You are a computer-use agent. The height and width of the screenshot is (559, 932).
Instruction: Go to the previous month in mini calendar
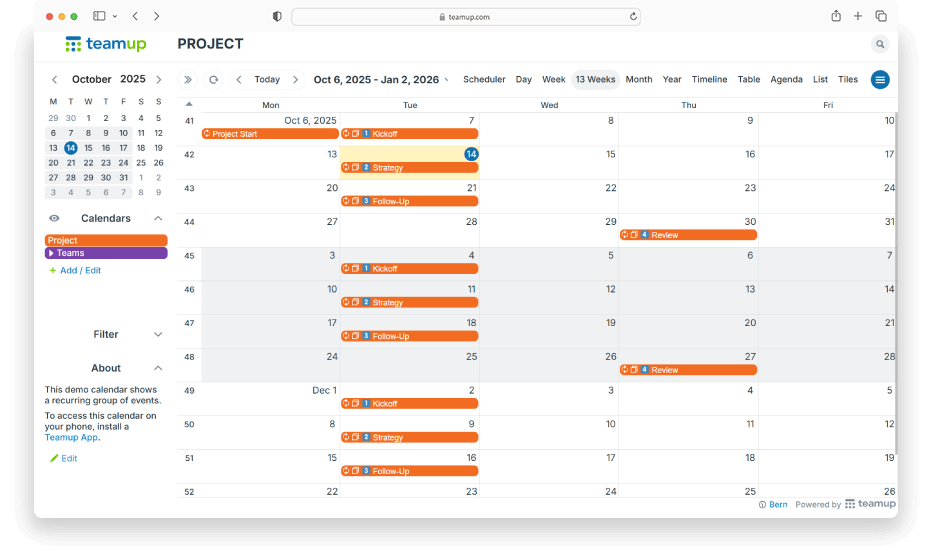[55, 80]
